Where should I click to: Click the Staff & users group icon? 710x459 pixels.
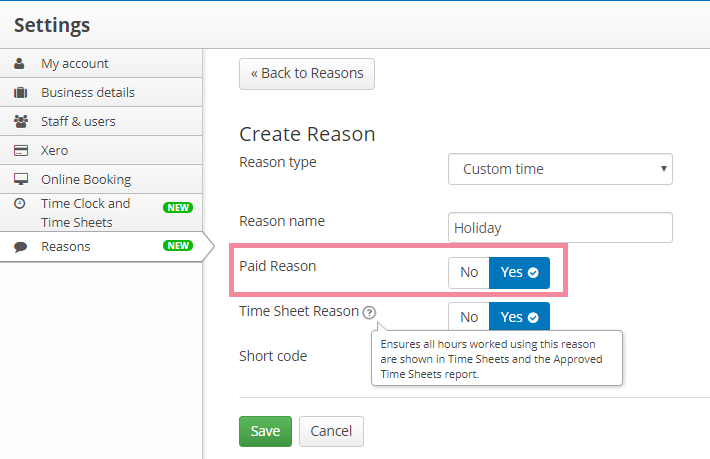click(21, 121)
